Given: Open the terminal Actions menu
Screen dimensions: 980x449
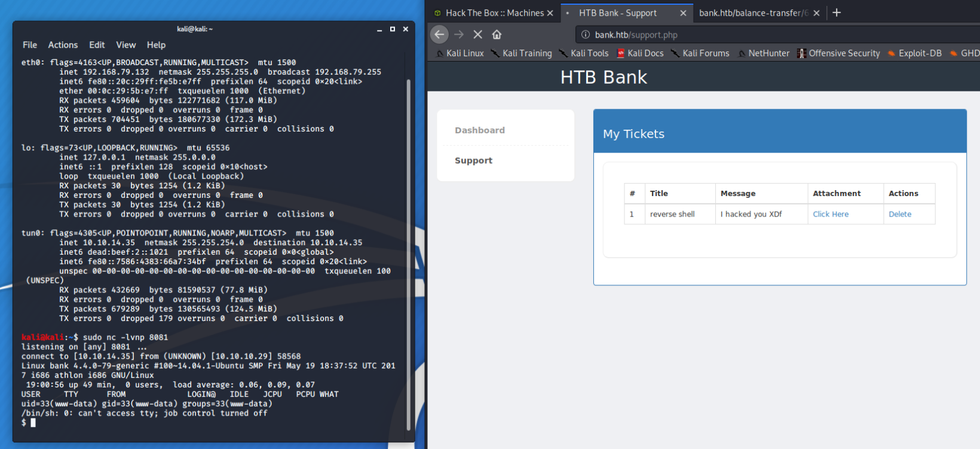Looking at the screenshot, I should [x=63, y=45].
